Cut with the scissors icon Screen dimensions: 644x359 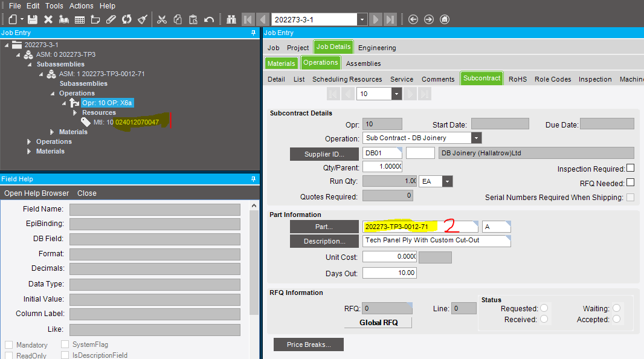click(x=162, y=19)
